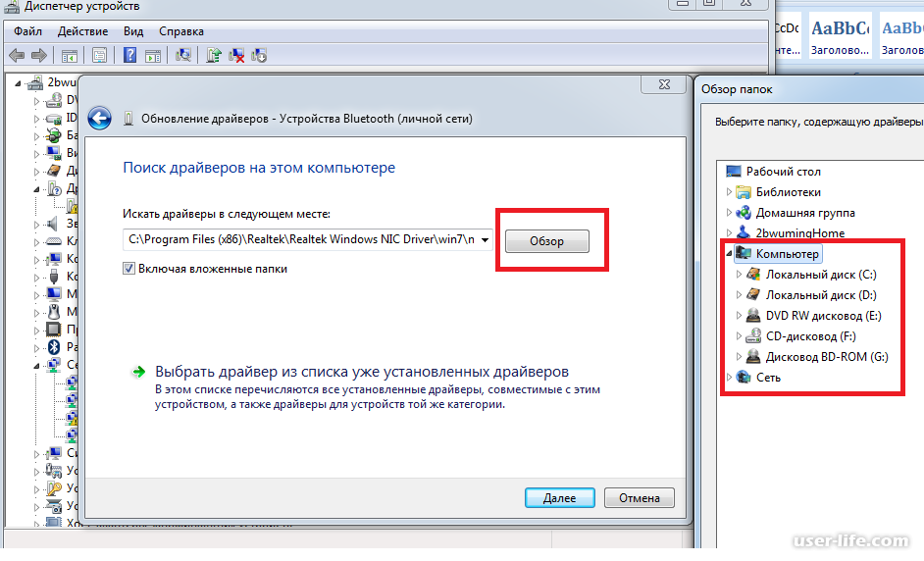This screenshot has width=924, height=561.
Task: Collapse the Компьютер node in folder tree
Action: pyautogui.click(x=729, y=254)
